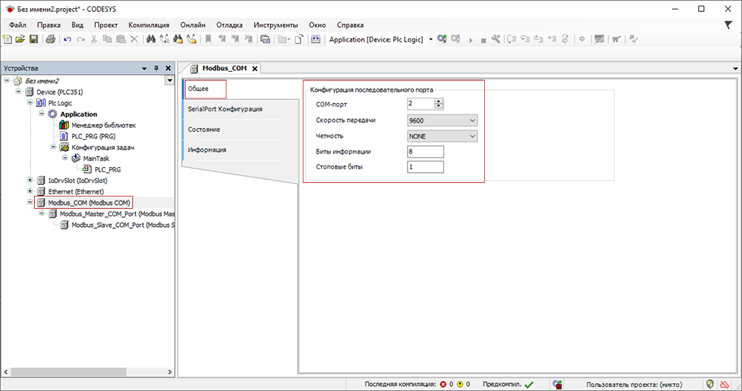Viewport: 742px width, 391px height.
Task: Open the Инструменты menu
Action: pyautogui.click(x=275, y=25)
